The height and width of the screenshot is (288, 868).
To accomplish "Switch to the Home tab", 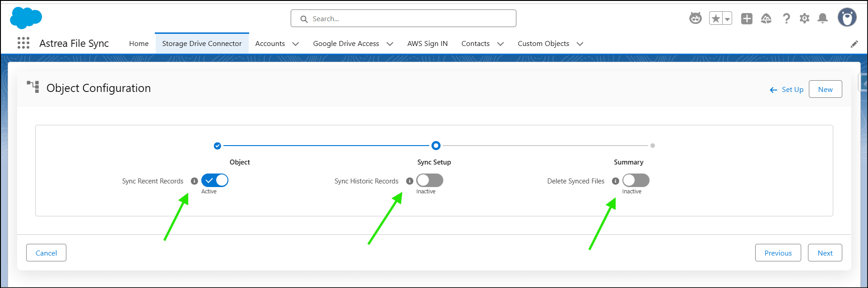I will click(139, 44).
